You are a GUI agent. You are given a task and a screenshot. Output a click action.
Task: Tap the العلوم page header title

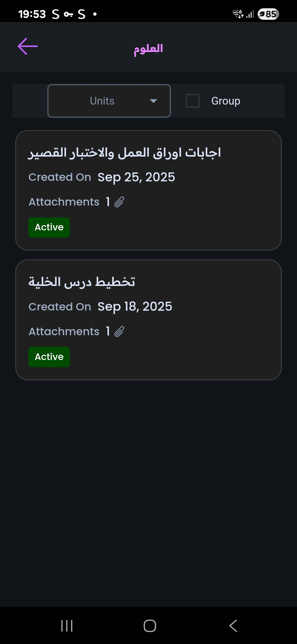point(148,49)
